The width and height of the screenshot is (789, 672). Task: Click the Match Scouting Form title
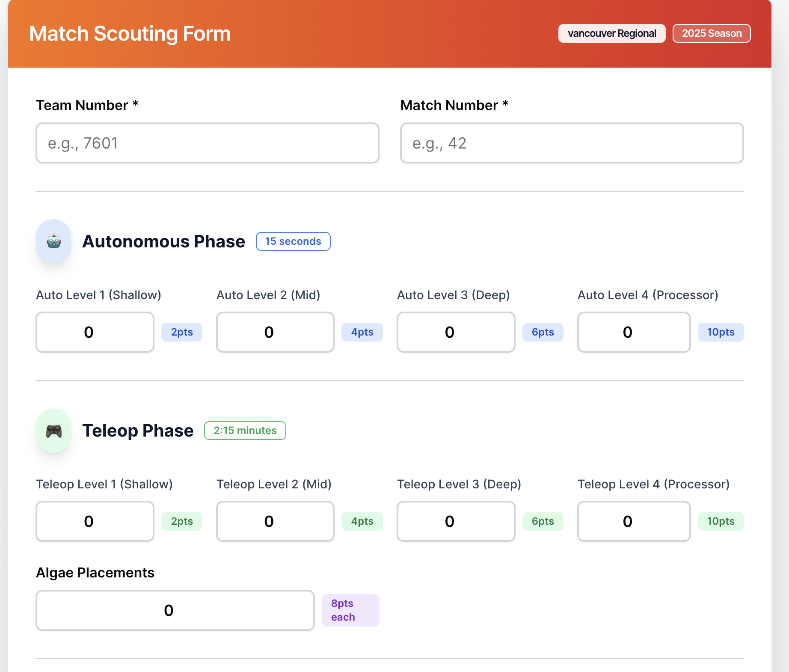[x=130, y=33]
